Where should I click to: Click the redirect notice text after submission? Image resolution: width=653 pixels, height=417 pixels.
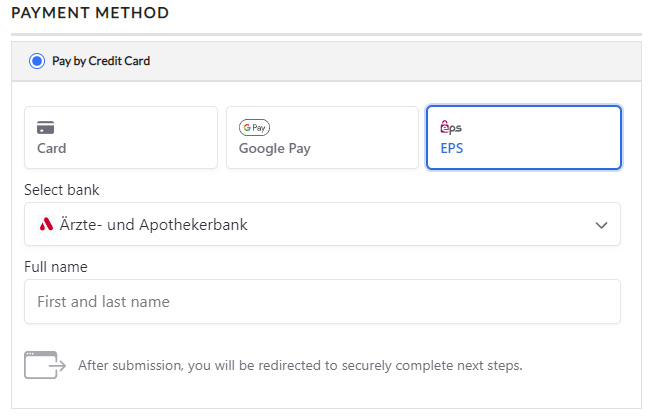tap(300, 365)
